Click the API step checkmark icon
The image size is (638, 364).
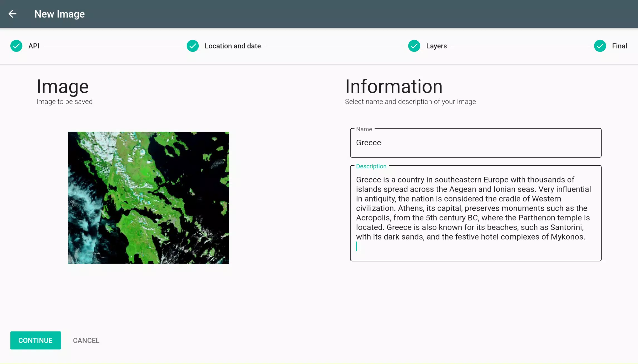pyautogui.click(x=16, y=46)
